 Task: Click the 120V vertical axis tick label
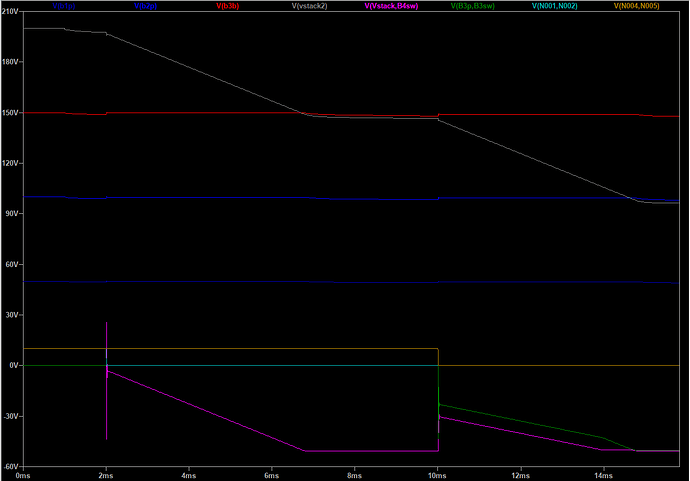click(x=11, y=163)
